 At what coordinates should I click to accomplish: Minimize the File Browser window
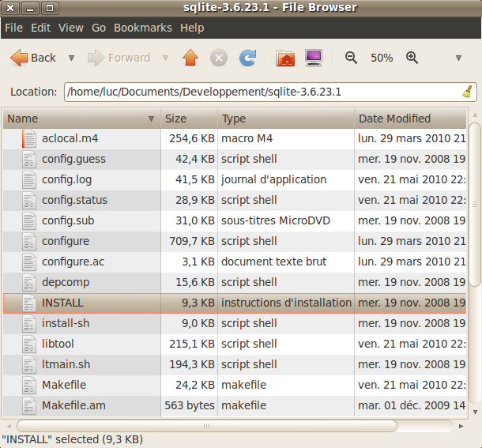pos(30,8)
